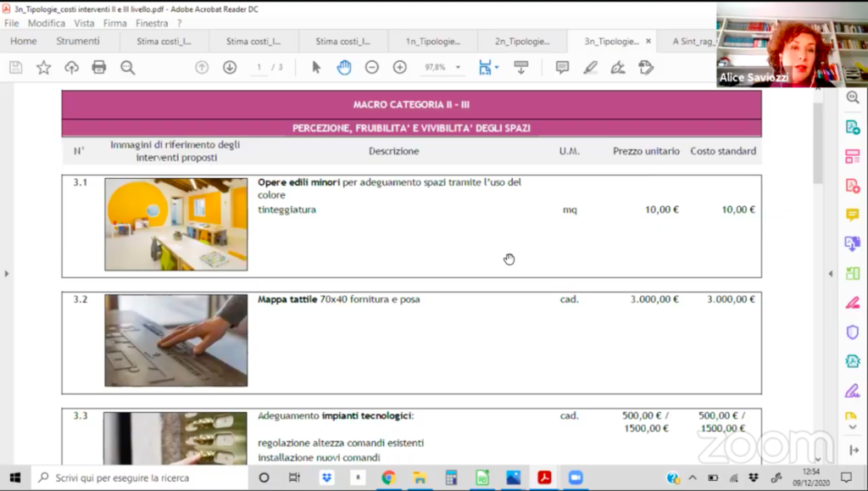
Task: Add a comment note from toolbar
Action: [562, 68]
